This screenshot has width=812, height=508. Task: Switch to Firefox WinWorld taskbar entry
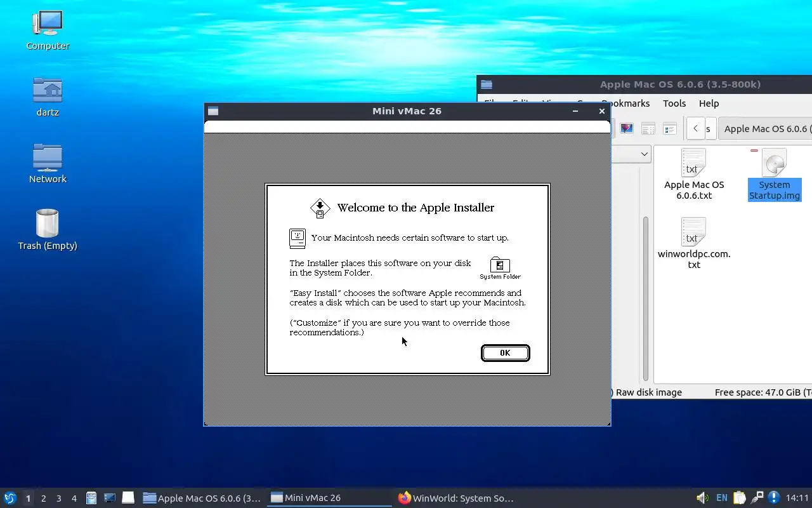(456, 498)
